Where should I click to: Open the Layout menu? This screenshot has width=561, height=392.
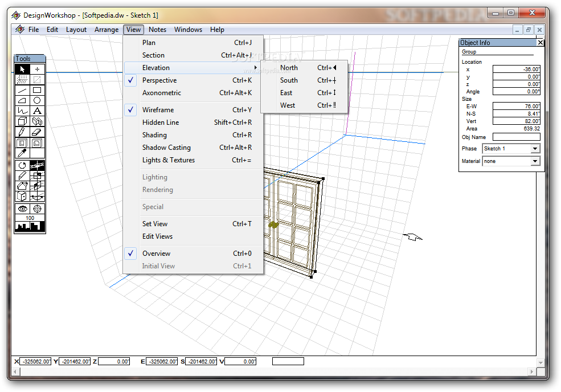coord(76,30)
